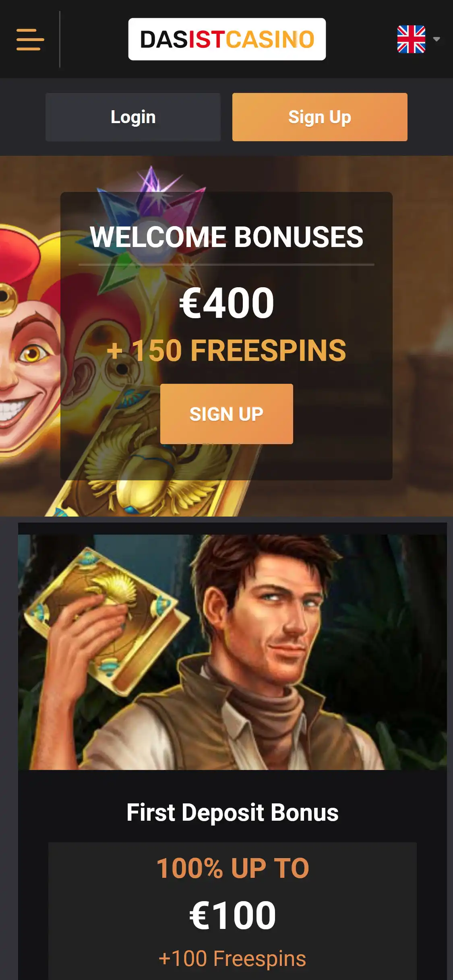
Task: Select the €100 bonus amount
Action: pos(232,915)
